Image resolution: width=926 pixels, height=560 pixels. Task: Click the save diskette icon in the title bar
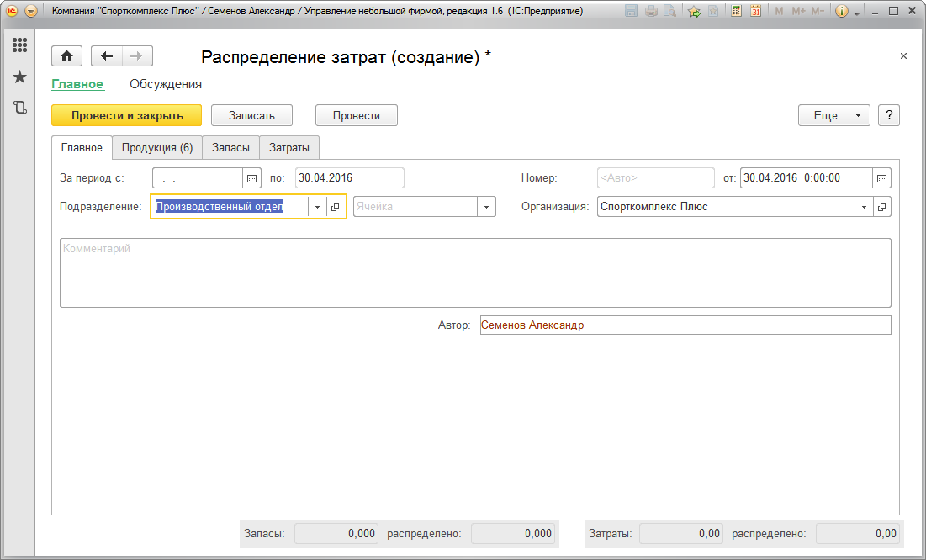pyautogui.click(x=632, y=11)
